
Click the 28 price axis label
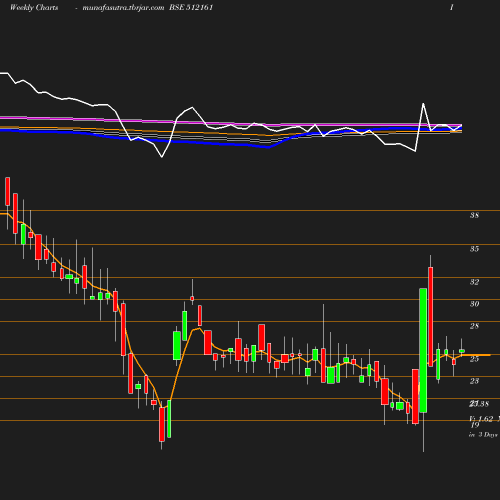474,326
